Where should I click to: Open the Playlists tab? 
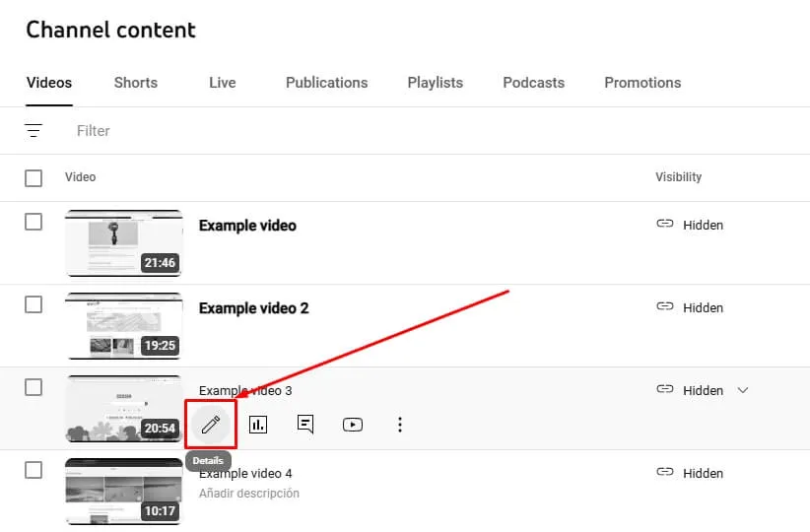click(435, 83)
